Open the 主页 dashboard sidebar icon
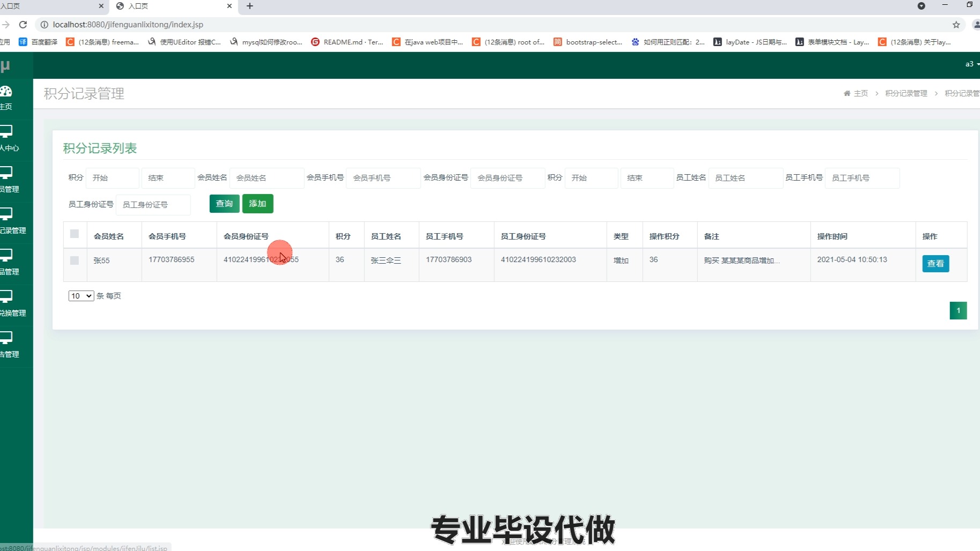The height and width of the screenshot is (551, 980). [x=6, y=92]
